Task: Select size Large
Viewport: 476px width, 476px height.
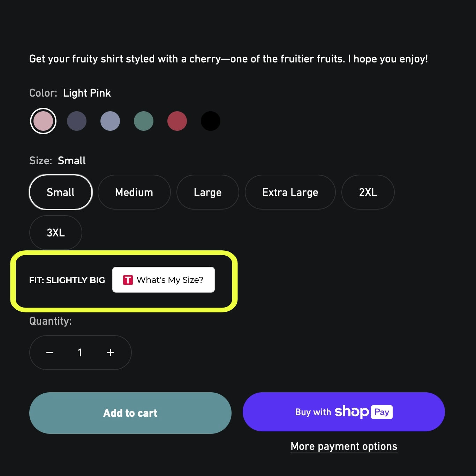Action: (x=208, y=192)
